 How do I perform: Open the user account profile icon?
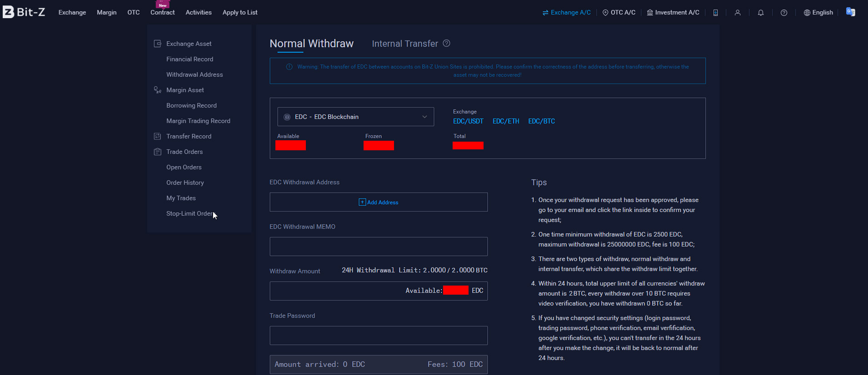tap(738, 13)
